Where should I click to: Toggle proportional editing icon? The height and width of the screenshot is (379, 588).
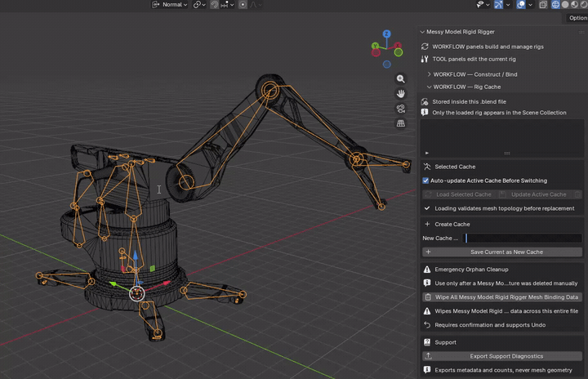point(243,5)
